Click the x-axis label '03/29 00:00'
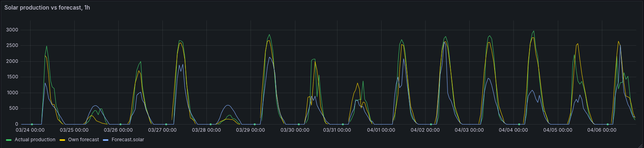 [x=251, y=130]
